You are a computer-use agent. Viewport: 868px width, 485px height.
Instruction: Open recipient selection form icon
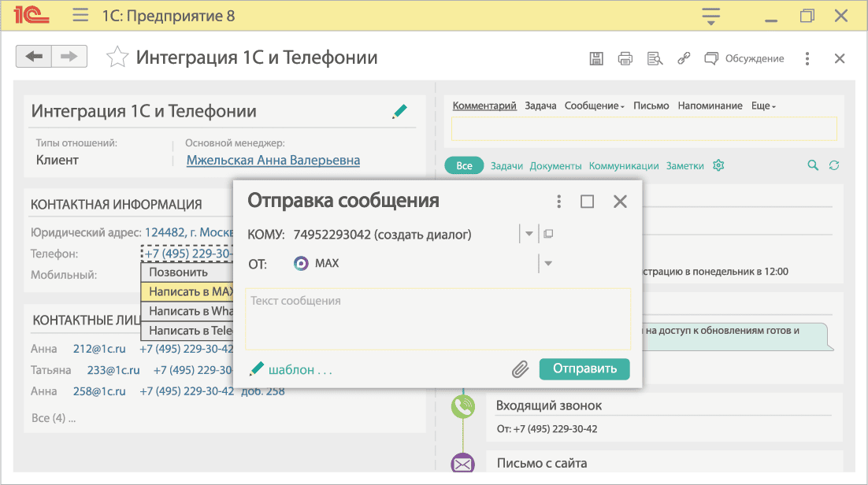[548, 234]
